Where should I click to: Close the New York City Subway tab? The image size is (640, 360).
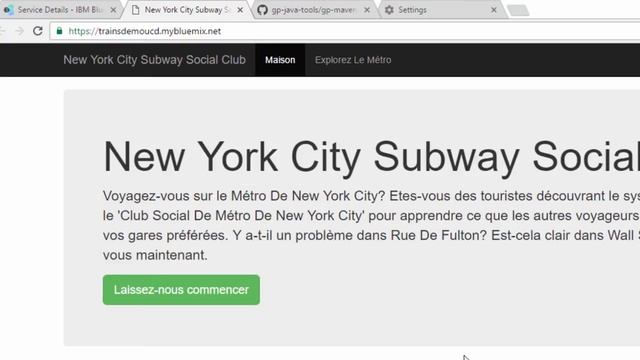click(x=240, y=10)
